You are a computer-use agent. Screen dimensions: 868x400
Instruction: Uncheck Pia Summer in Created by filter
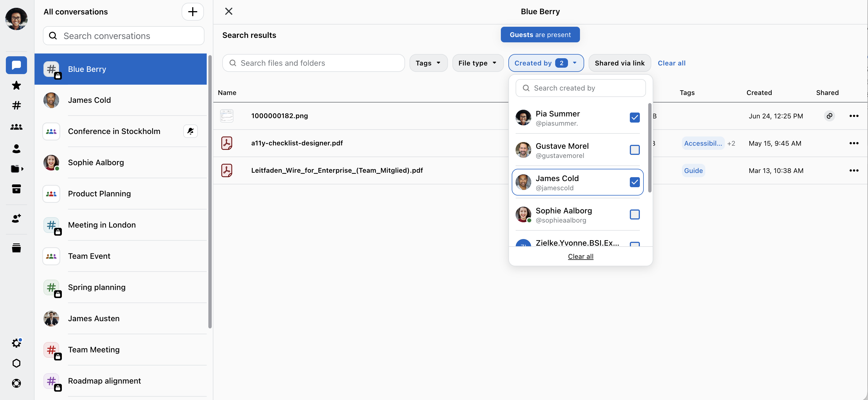(635, 117)
